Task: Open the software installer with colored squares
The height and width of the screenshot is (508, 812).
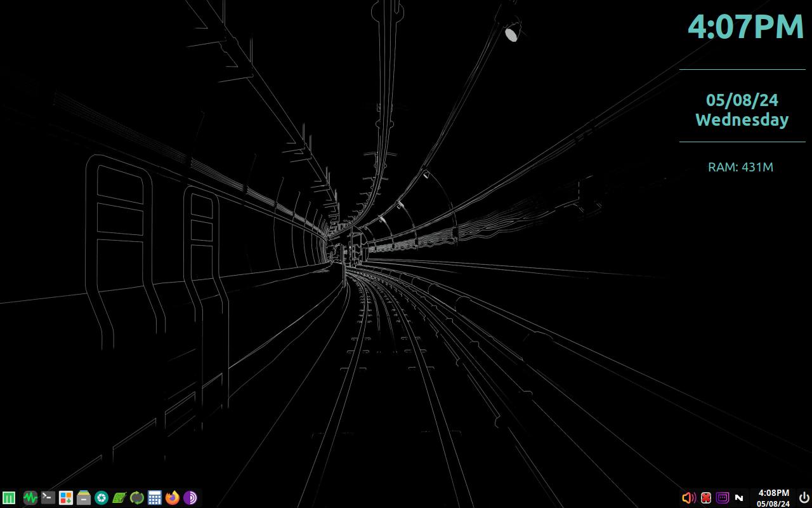Action: pyautogui.click(x=66, y=498)
